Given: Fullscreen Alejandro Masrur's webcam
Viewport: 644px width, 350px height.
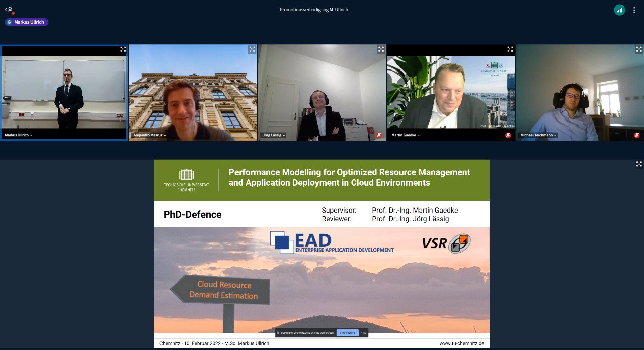Looking at the screenshot, I should coord(252,49).
